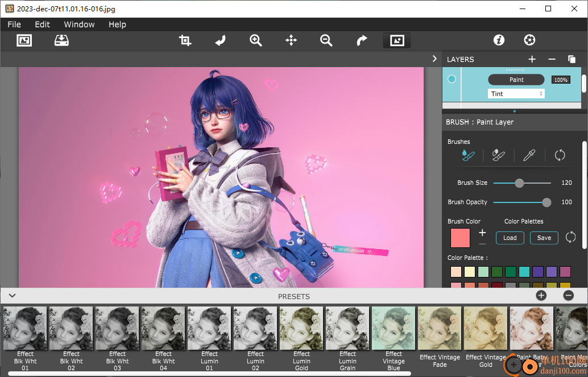Toggle Paint layer visibility circle
588x377 pixels.
click(452, 79)
